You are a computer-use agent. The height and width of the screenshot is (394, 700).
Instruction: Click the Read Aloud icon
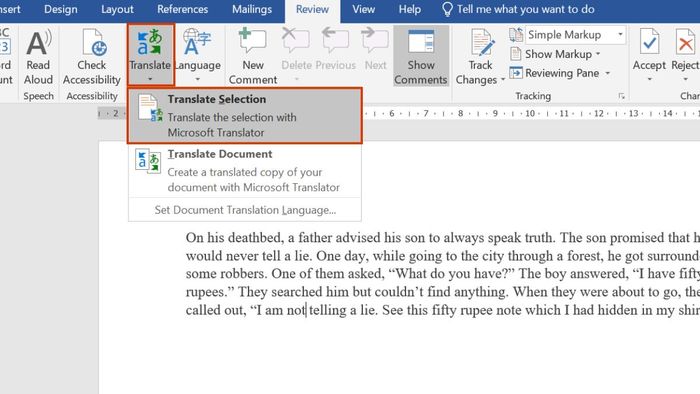tap(38, 43)
